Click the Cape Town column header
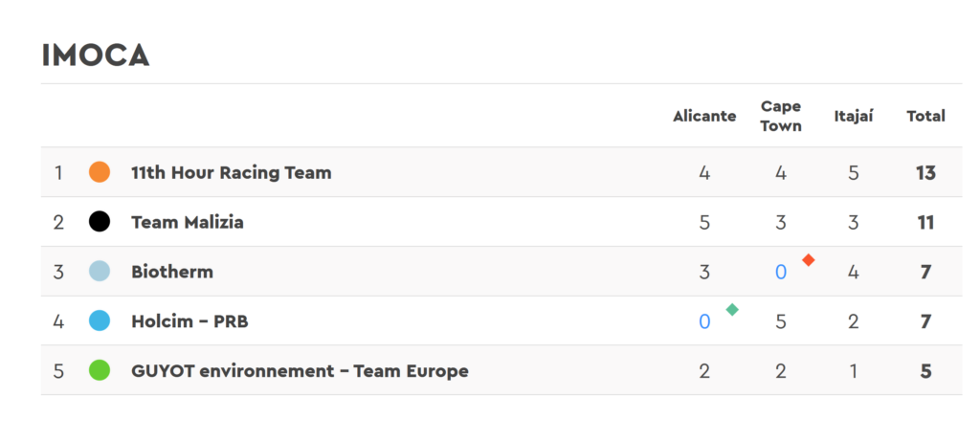The image size is (980, 441). (x=781, y=116)
